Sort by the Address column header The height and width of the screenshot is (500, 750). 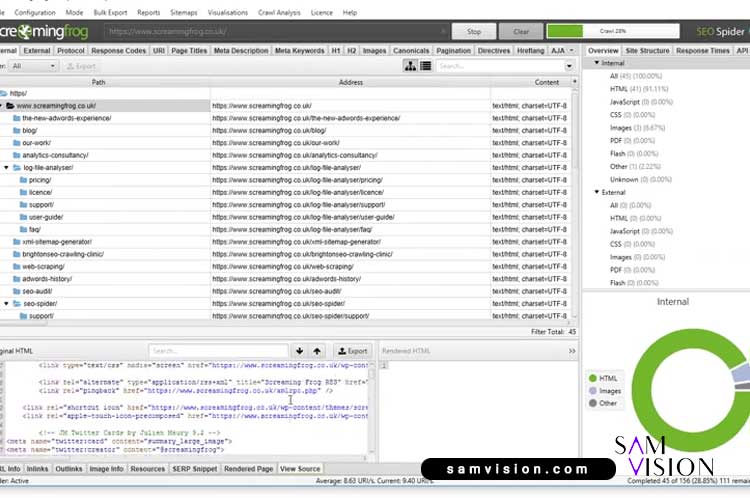[x=351, y=82]
